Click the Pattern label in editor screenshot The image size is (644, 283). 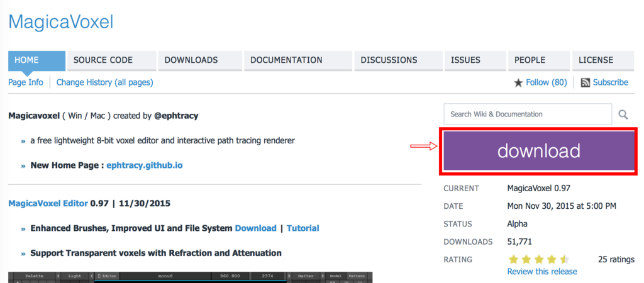pos(356,276)
